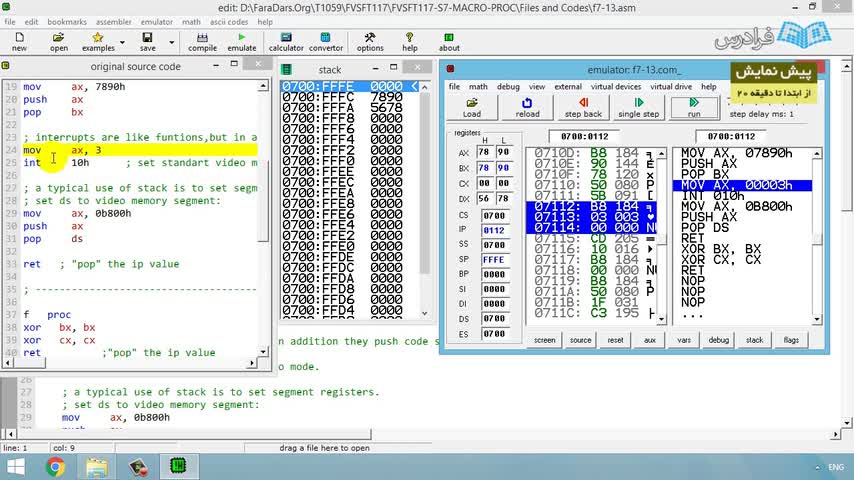Open a file with the open icon
Image resolution: width=854 pixels, height=480 pixels.
click(x=59, y=42)
